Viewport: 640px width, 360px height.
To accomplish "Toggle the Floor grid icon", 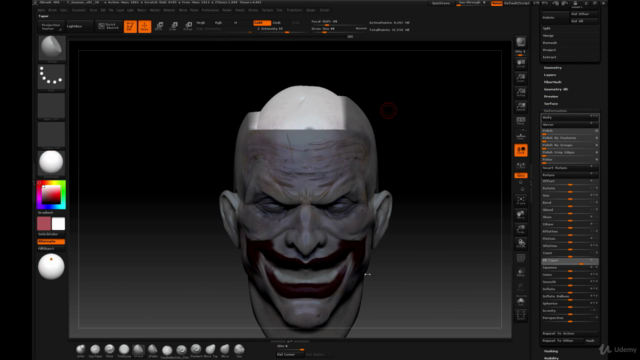I will (x=521, y=136).
